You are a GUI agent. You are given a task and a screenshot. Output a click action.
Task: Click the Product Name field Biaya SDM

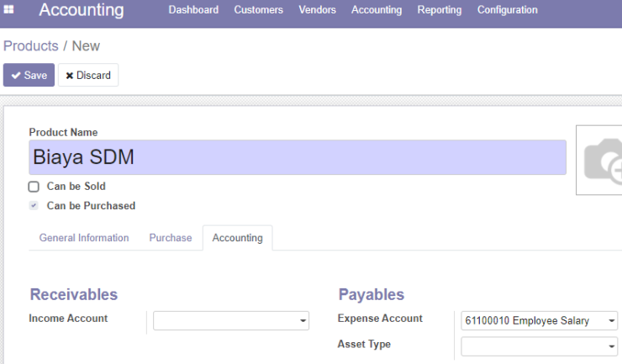pos(298,157)
